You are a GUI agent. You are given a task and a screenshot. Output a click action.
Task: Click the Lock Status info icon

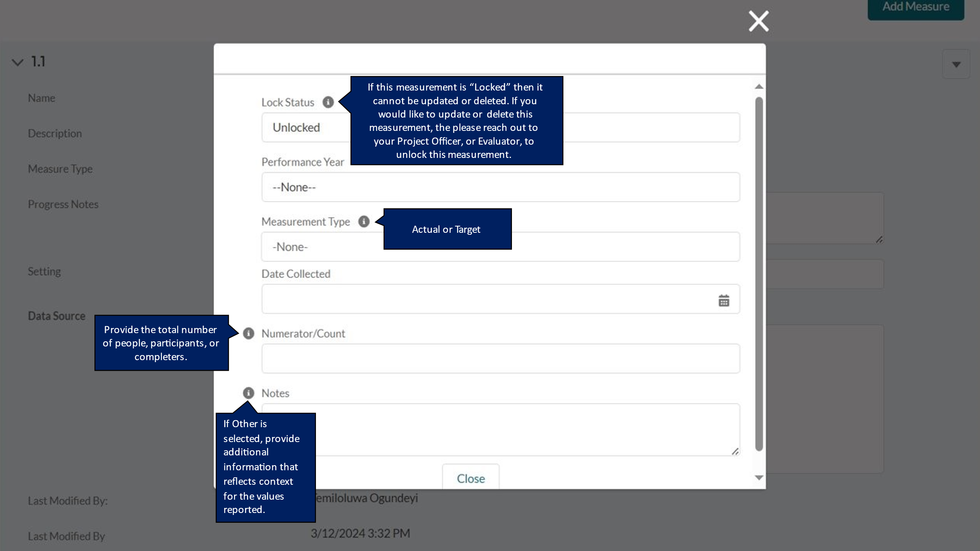328,102
